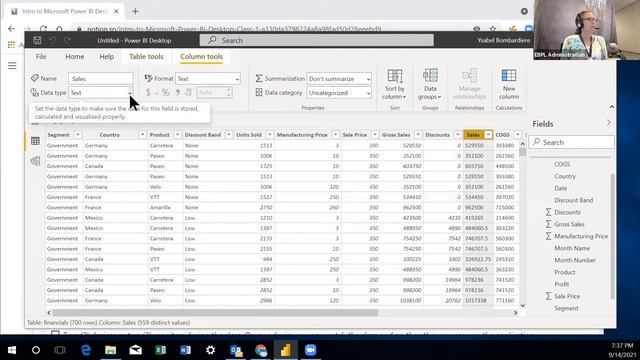Open the Units Sold column filter dropdown
Viewport: 640px width, 360px height.
click(x=269, y=135)
